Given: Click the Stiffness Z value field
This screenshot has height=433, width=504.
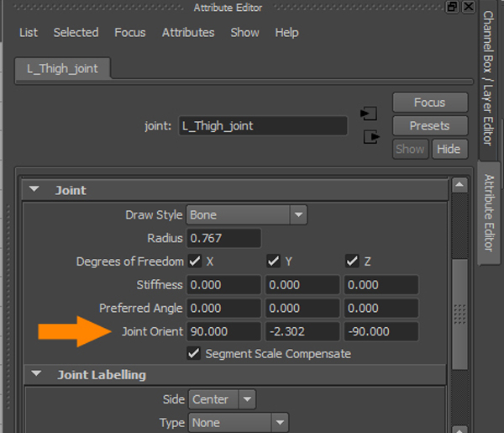Looking at the screenshot, I should [x=381, y=285].
